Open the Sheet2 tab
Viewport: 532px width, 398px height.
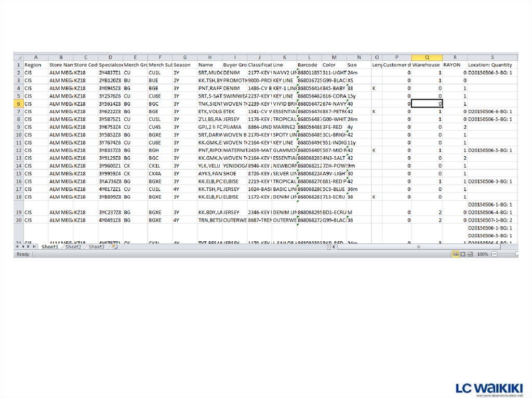point(73,247)
